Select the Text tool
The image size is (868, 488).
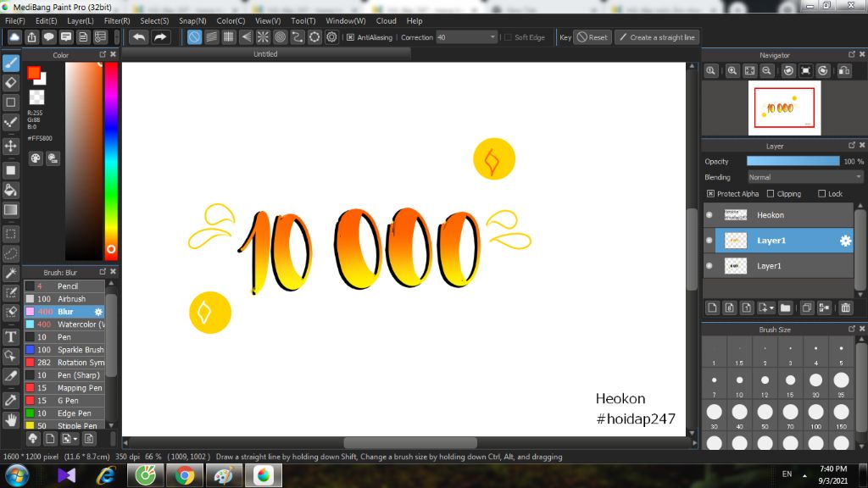point(10,337)
